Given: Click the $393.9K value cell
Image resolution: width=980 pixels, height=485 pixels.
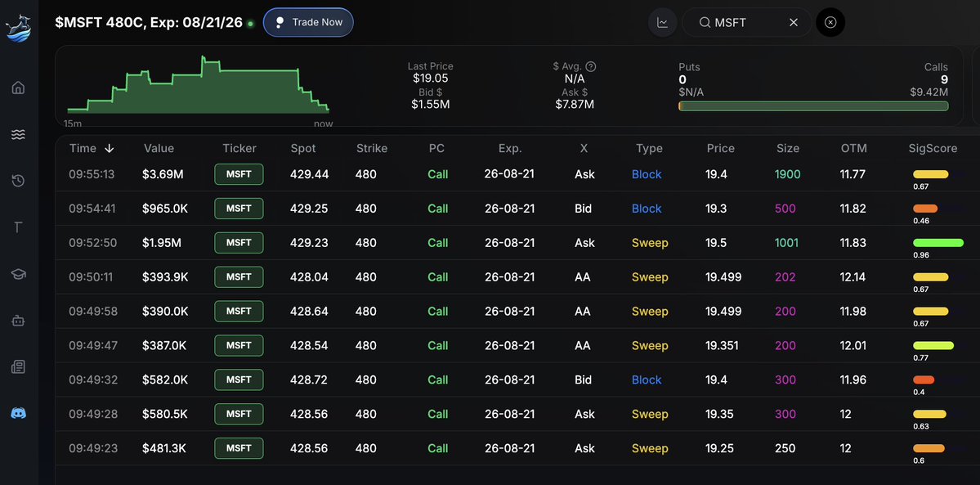Looking at the screenshot, I should pyautogui.click(x=165, y=276).
